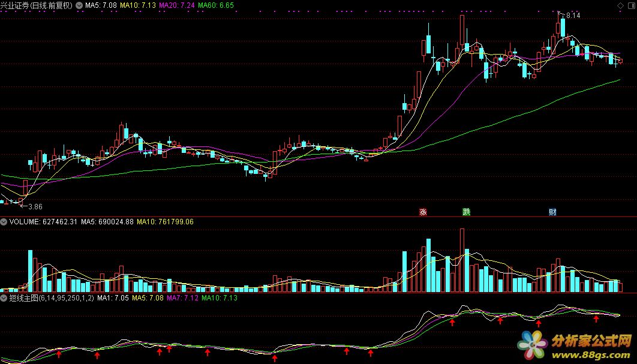Click the 短线主图(6,14,95,250,1,2) indicator name
637x364 pixels.
(52, 298)
